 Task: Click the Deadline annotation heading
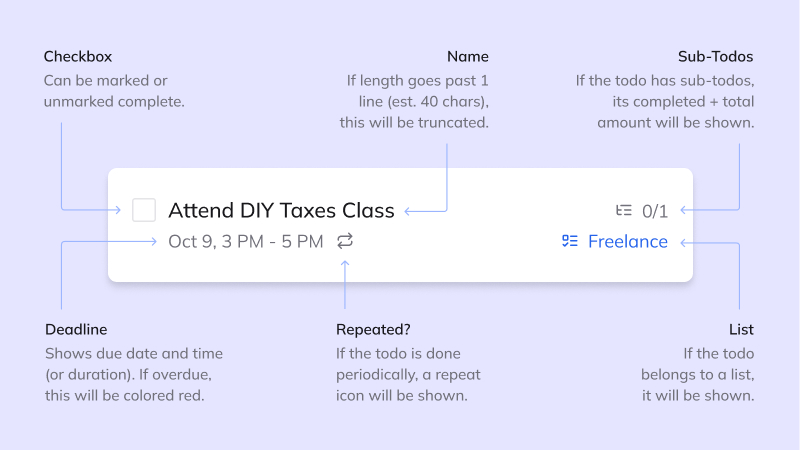(x=76, y=329)
